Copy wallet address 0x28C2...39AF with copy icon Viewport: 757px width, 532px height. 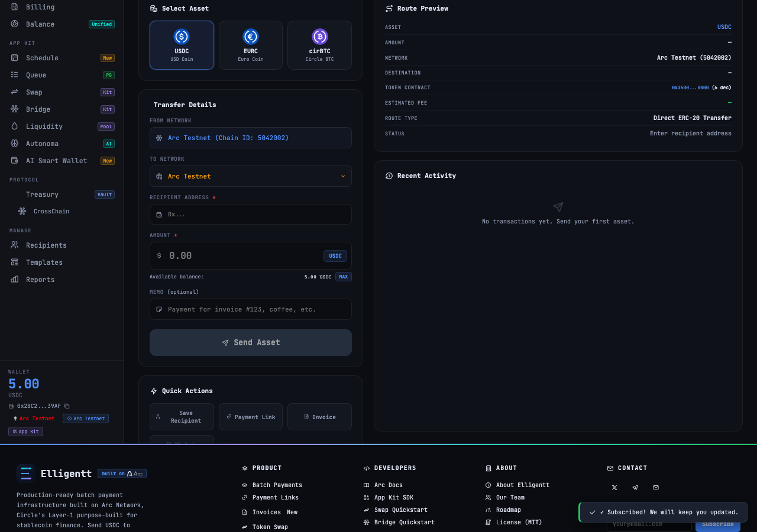point(67,406)
